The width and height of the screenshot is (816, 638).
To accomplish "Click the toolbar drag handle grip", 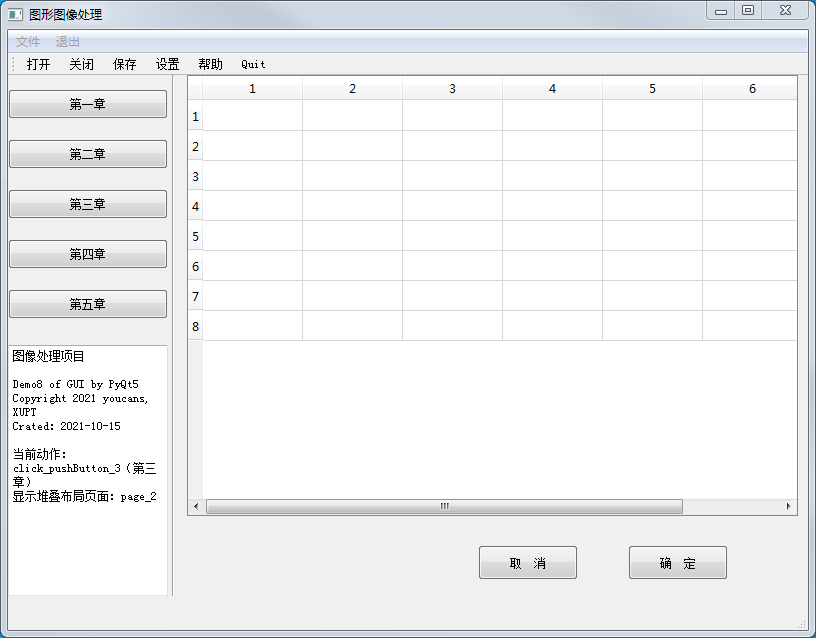I will coord(13,64).
